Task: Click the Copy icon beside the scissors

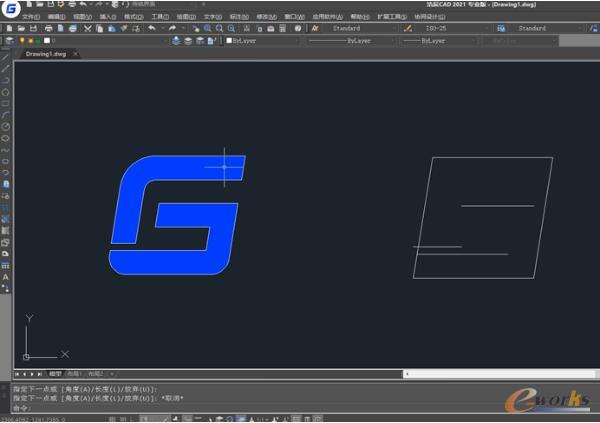Action: pos(99,28)
